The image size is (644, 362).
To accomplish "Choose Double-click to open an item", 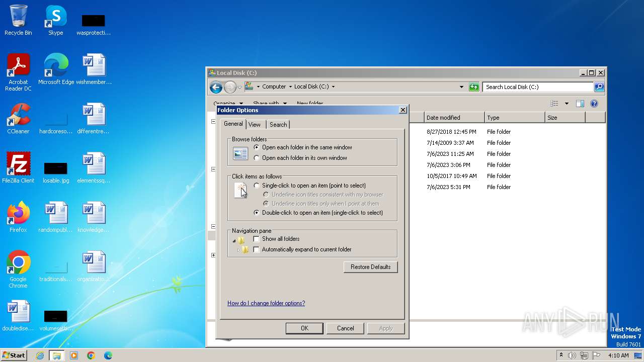I will (x=257, y=213).
